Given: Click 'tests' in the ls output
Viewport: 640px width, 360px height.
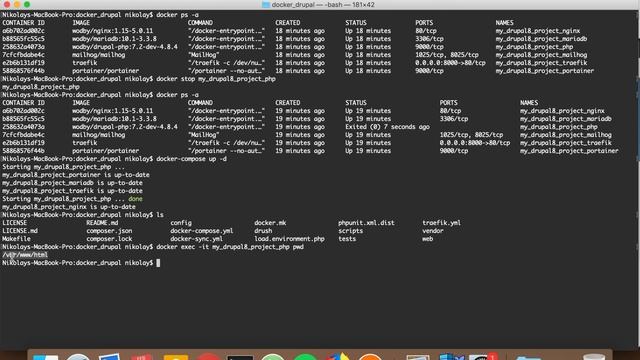Looking at the screenshot, I should coord(347,239).
